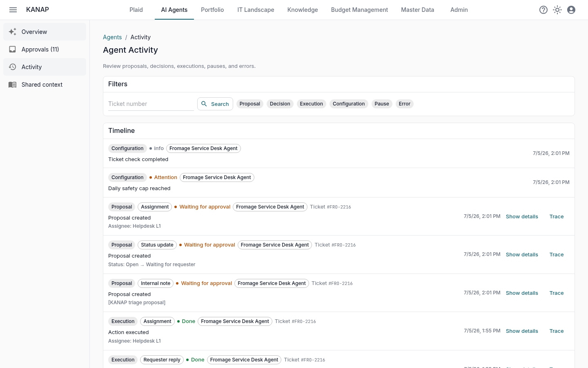Open Trace for the Assignment execution
The image size is (588, 368).
tap(557, 331)
